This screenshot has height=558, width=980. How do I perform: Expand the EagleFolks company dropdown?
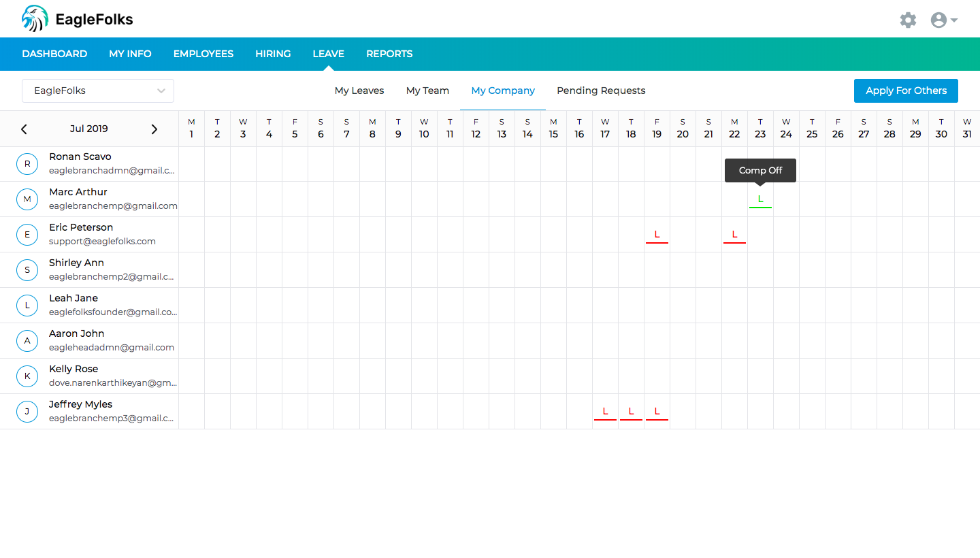coord(98,91)
